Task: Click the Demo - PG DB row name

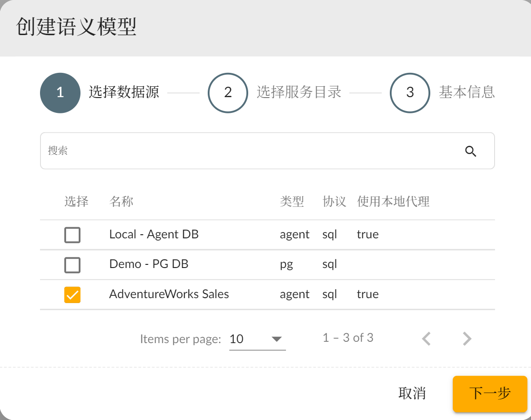Action: (149, 264)
